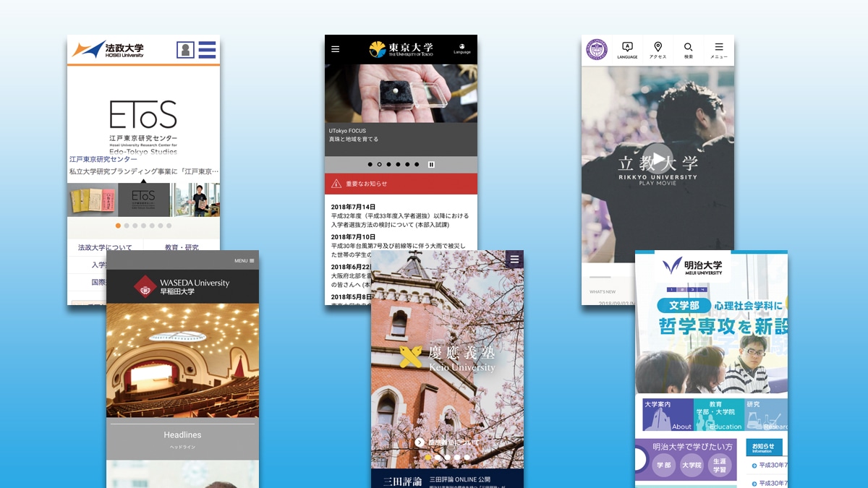Open Meiji 教育 Education tile
The image size is (868, 488).
pos(719,414)
